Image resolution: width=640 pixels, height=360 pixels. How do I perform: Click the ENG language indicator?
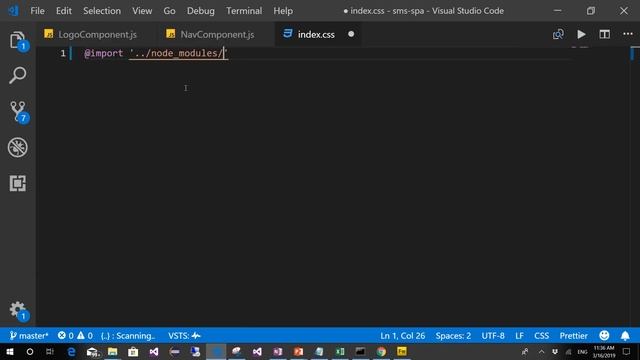(x=582, y=352)
